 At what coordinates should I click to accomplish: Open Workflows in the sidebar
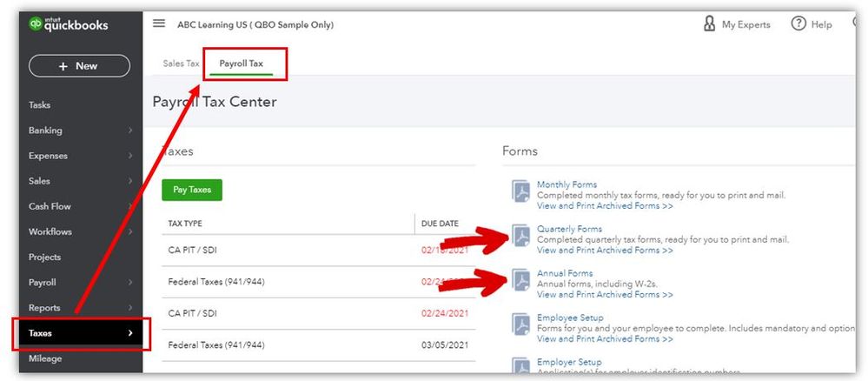pyautogui.click(x=50, y=231)
